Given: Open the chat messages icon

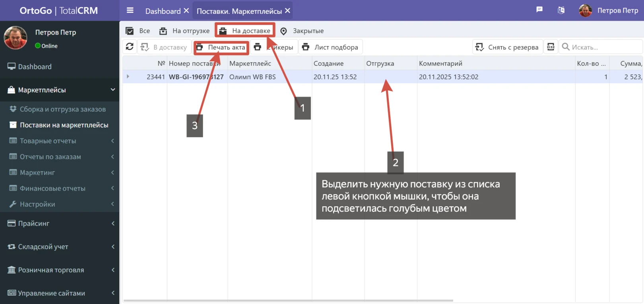Looking at the screenshot, I should (x=539, y=10).
